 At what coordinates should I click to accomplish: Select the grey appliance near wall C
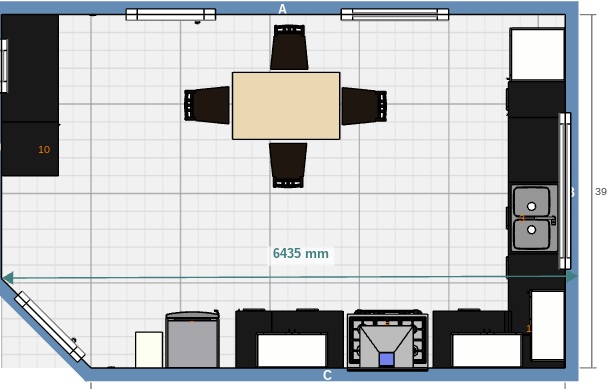coord(193,339)
